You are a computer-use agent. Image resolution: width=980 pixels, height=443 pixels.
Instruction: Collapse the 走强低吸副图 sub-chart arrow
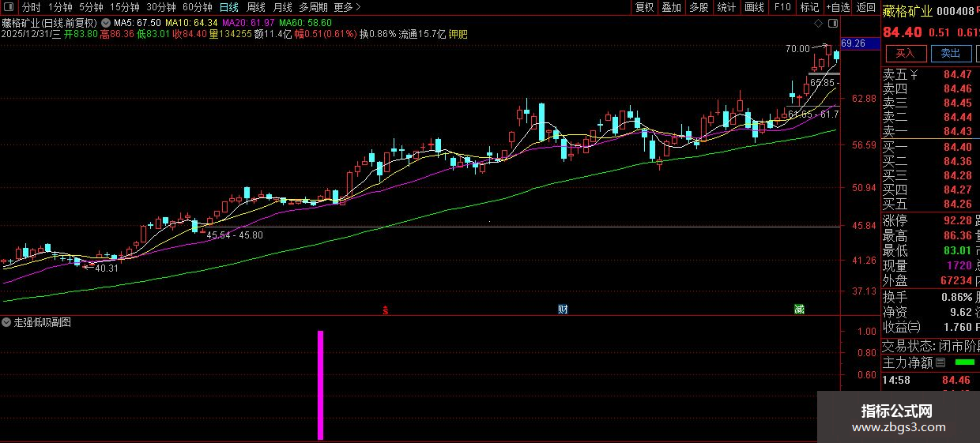click(6, 322)
